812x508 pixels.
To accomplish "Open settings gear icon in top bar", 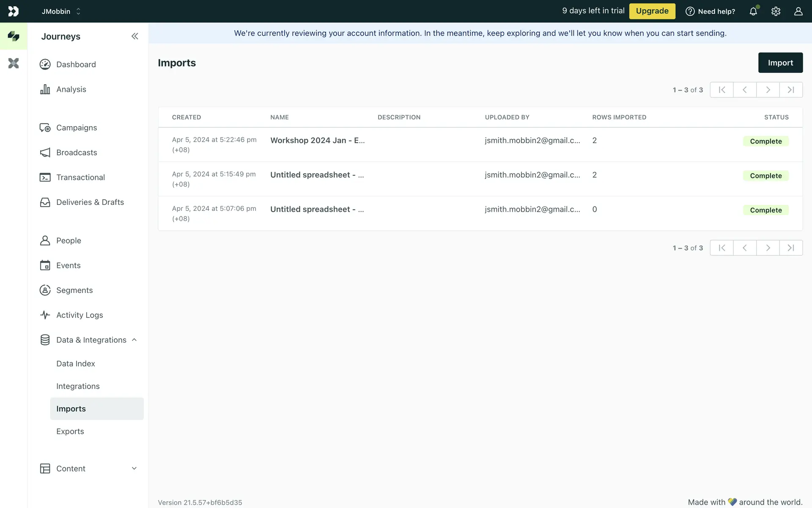I will [x=776, y=11].
